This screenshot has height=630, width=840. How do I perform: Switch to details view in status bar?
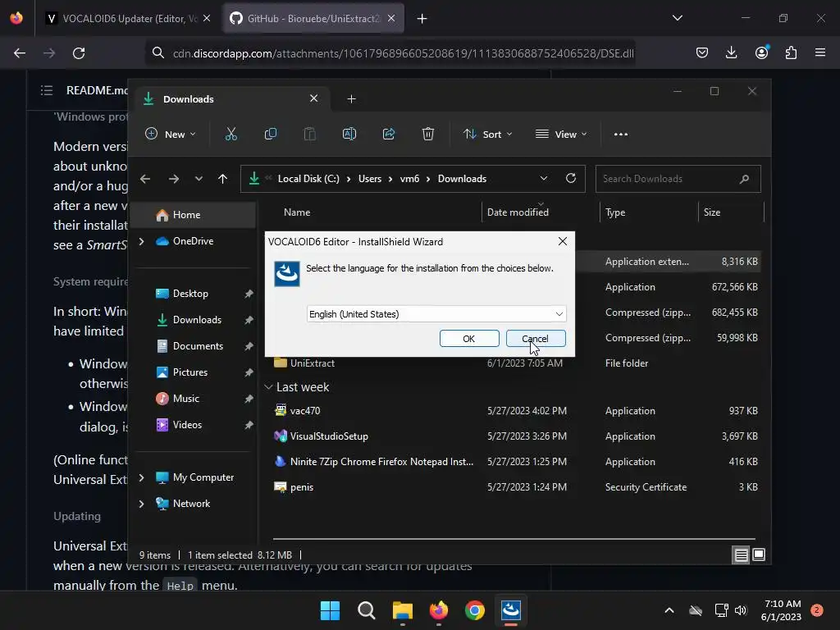pyautogui.click(x=741, y=555)
